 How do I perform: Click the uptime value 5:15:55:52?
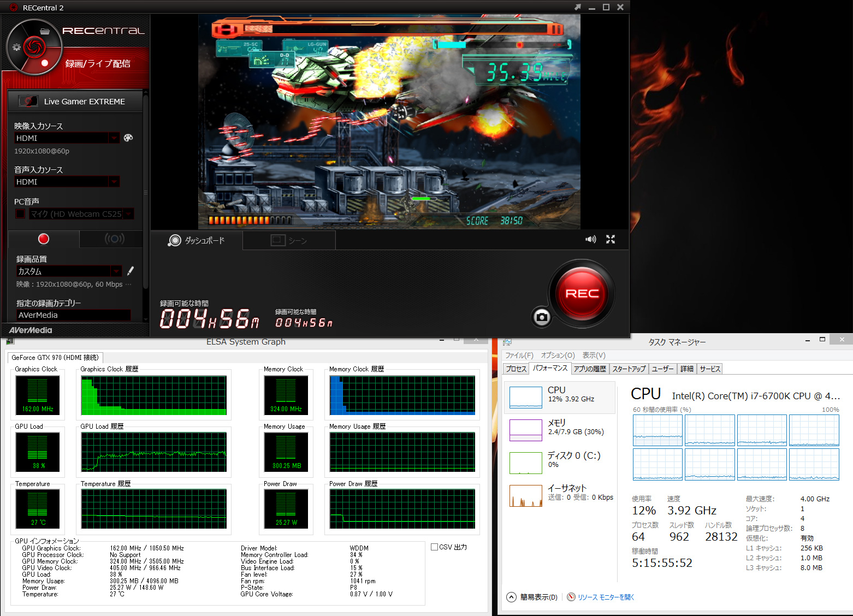tap(662, 563)
